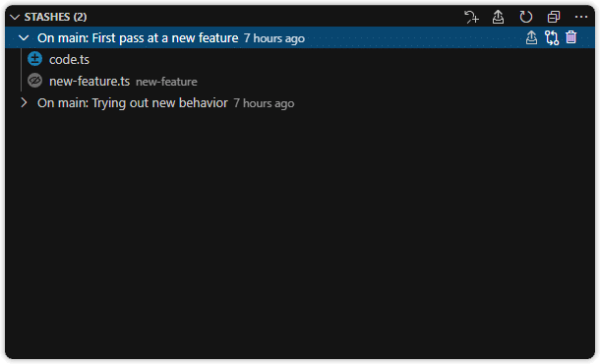Image resolution: width=600 pixels, height=364 pixels.
Task: Collapse all stash tree items
Action: (x=554, y=17)
